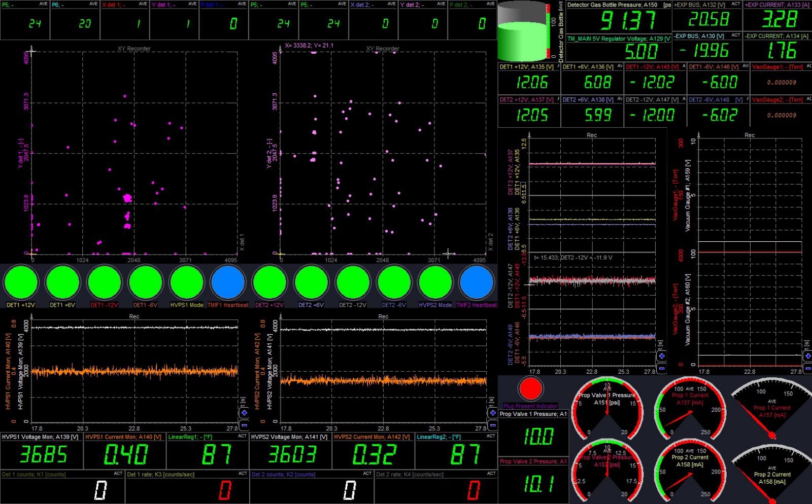Select the Detector Gas Bottle Pressure meter
812x504 pixels.
[x=619, y=17]
